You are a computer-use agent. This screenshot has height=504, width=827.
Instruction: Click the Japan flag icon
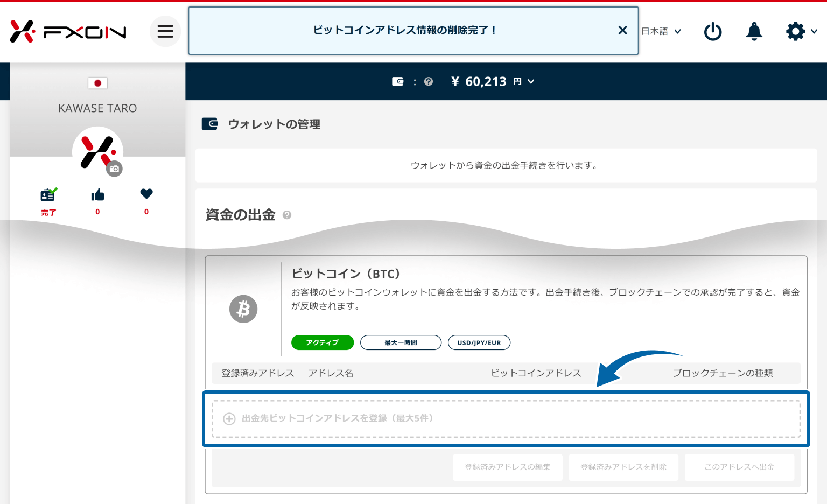97,83
